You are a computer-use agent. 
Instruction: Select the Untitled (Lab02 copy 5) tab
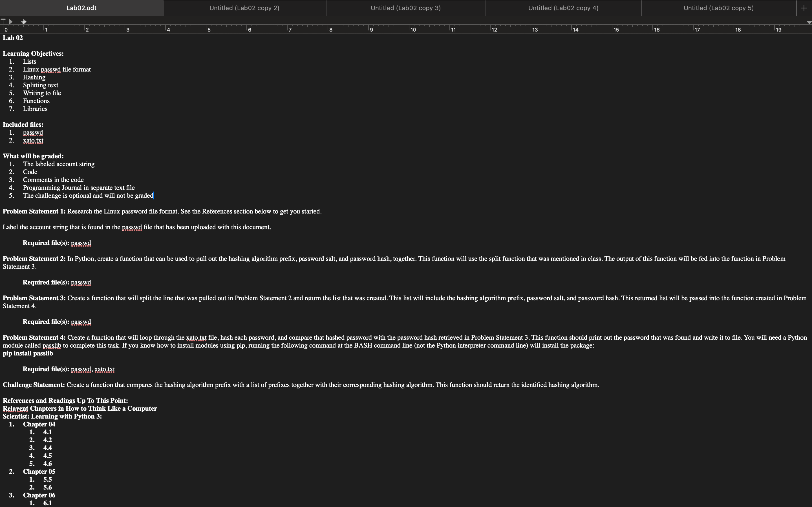click(x=718, y=8)
